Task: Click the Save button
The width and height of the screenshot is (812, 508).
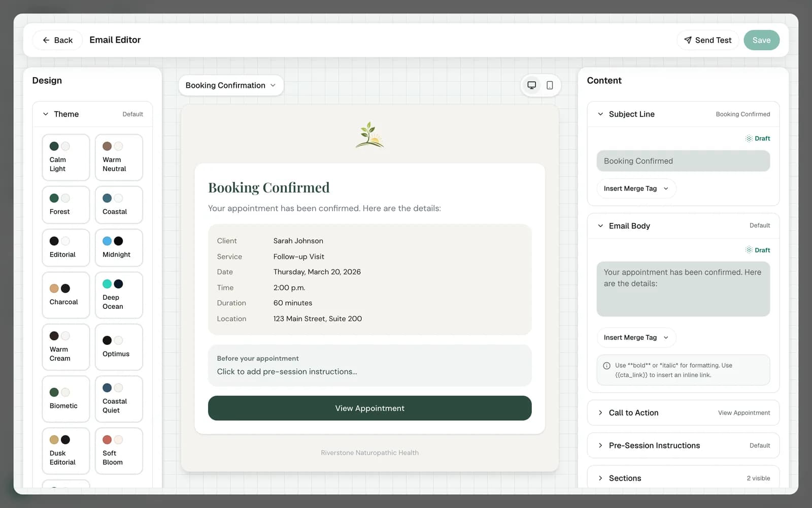Action: (761, 40)
